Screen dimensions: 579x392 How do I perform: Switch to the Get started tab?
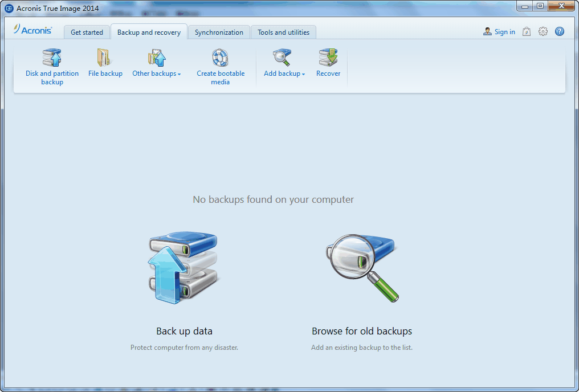coord(87,32)
